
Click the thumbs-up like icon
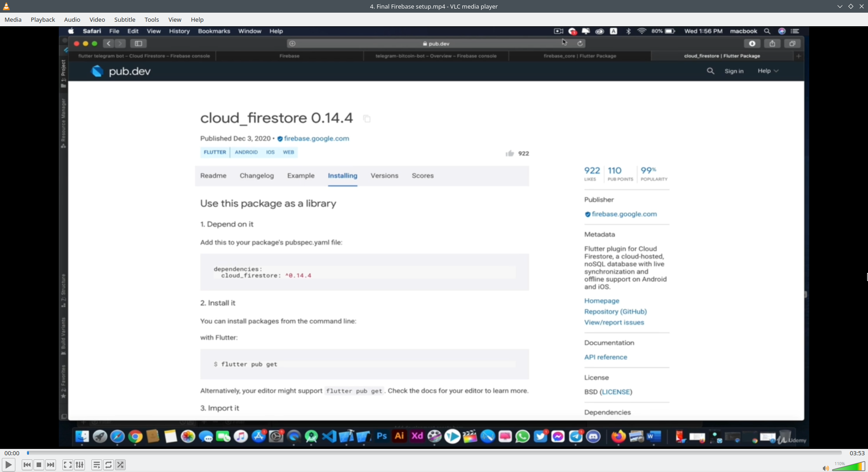click(510, 153)
